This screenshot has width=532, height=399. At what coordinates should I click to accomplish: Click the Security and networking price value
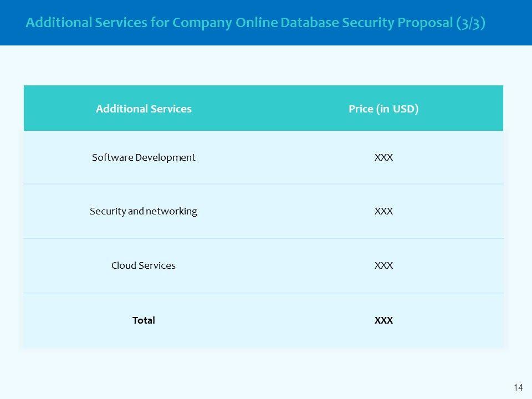pyautogui.click(x=383, y=211)
